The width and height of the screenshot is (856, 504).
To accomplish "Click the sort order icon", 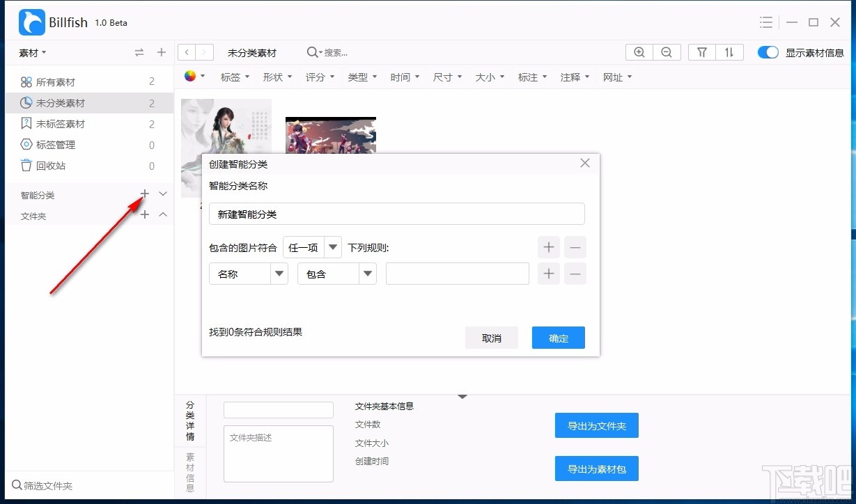I will click(x=730, y=52).
